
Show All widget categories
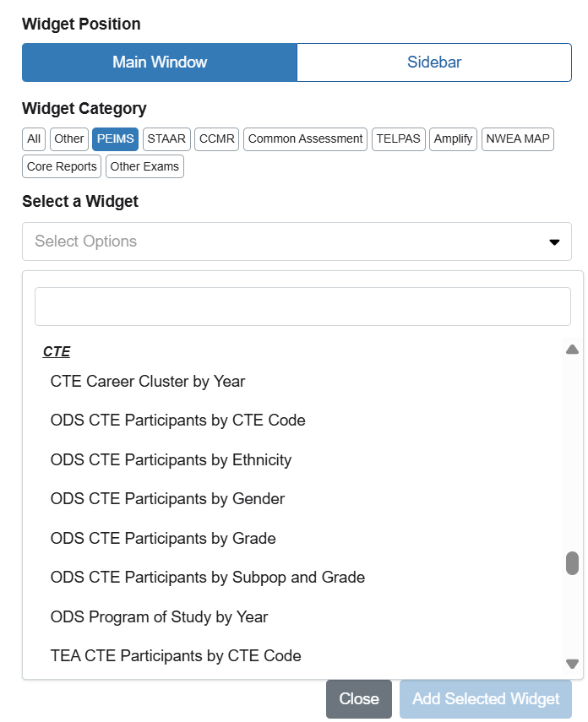(34, 138)
